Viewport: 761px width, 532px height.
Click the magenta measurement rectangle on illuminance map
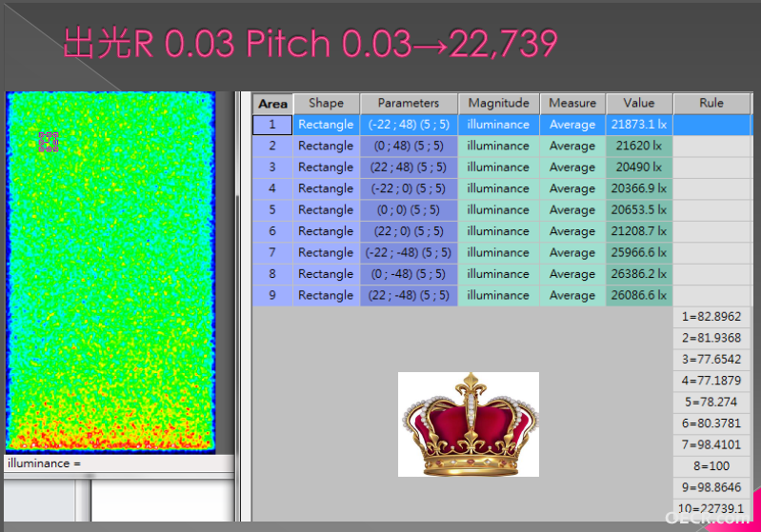49,142
